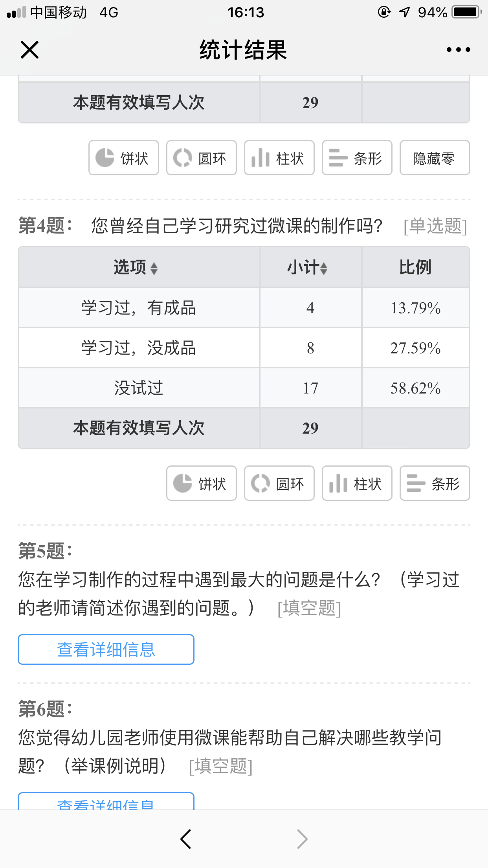Click the 没试过 option row
The height and width of the screenshot is (868, 488).
[244, 388]
